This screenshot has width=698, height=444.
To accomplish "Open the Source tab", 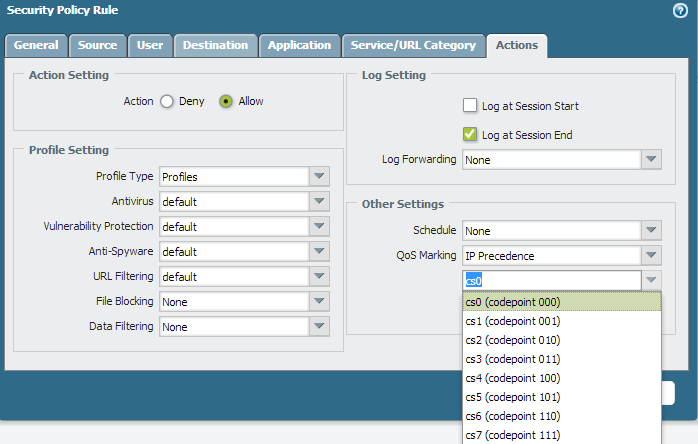I will click(98, 45).
